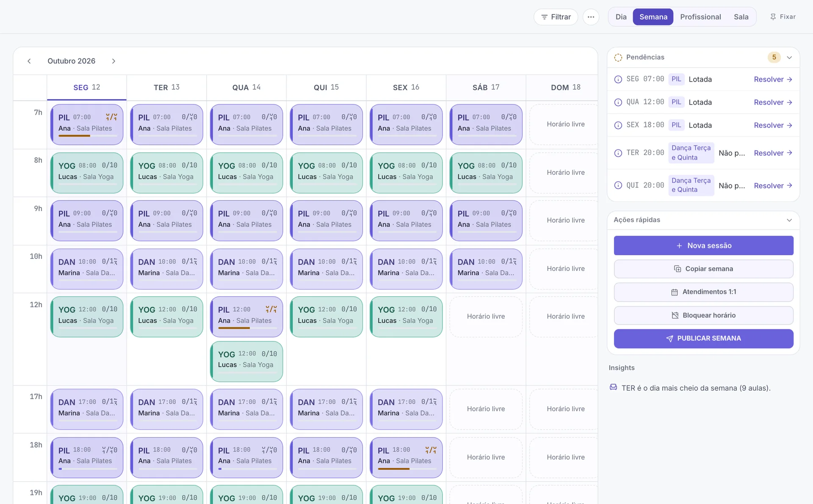
Task: Switch to Profissional view
Action: pos(700,17)
